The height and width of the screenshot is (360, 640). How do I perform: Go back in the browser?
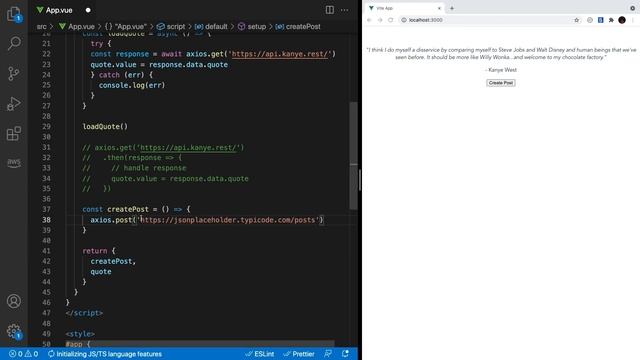(369, 20)
